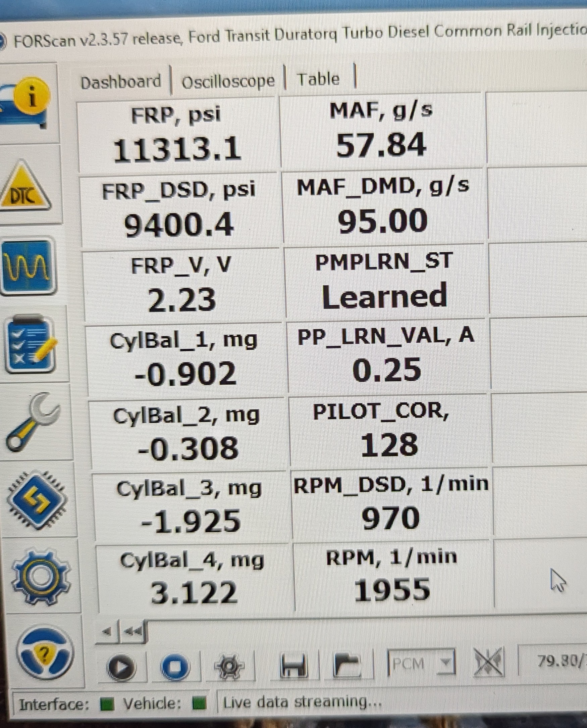Click the single left arrow page button
Image resolution: width=587 pixels, height=728 pixels.
[x=108, y=631]
